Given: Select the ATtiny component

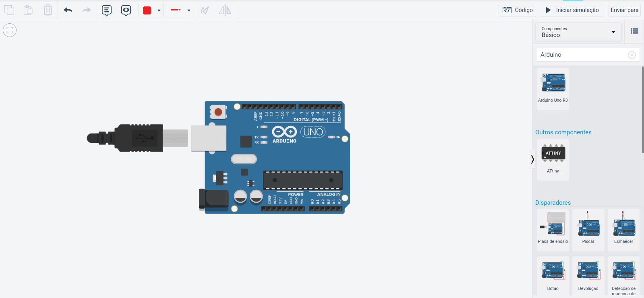Looking at the screenshot, I should (553, 159).
